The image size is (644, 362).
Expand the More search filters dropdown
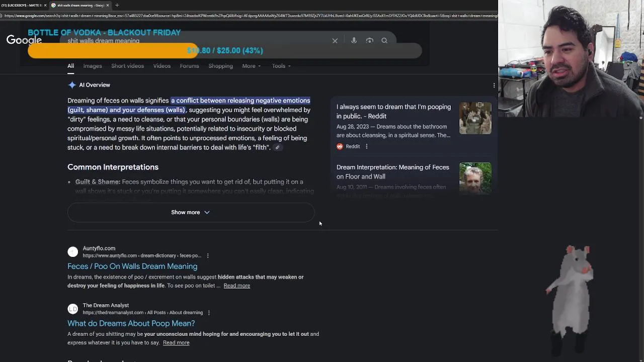(251, 66)
